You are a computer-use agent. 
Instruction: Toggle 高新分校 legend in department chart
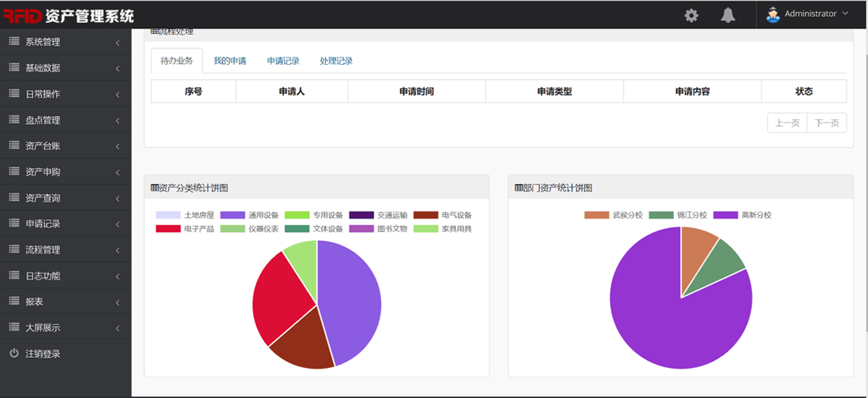743,215
